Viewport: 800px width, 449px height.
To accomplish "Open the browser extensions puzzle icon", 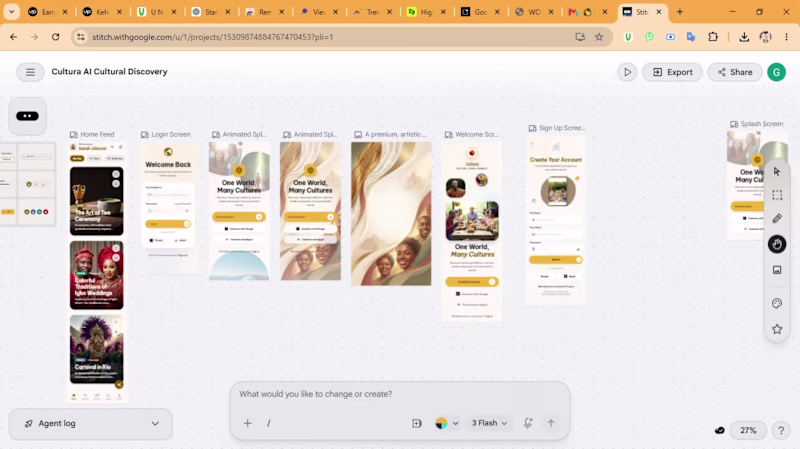I will [713, 37].
